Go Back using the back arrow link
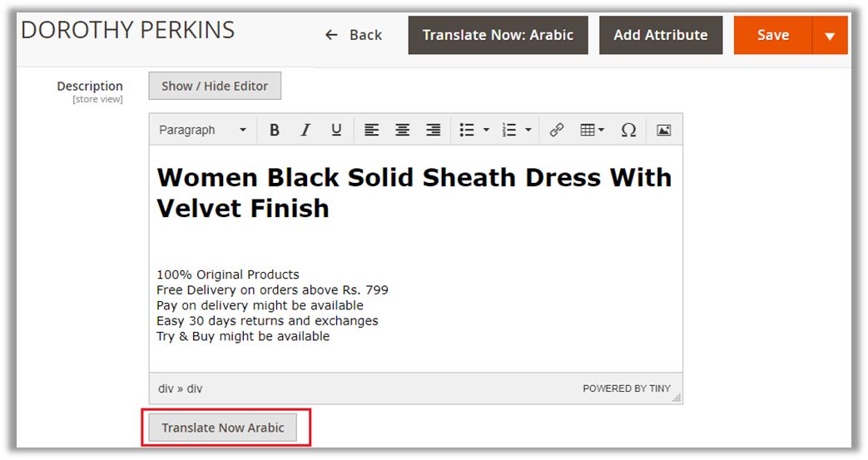 point(354,35)
